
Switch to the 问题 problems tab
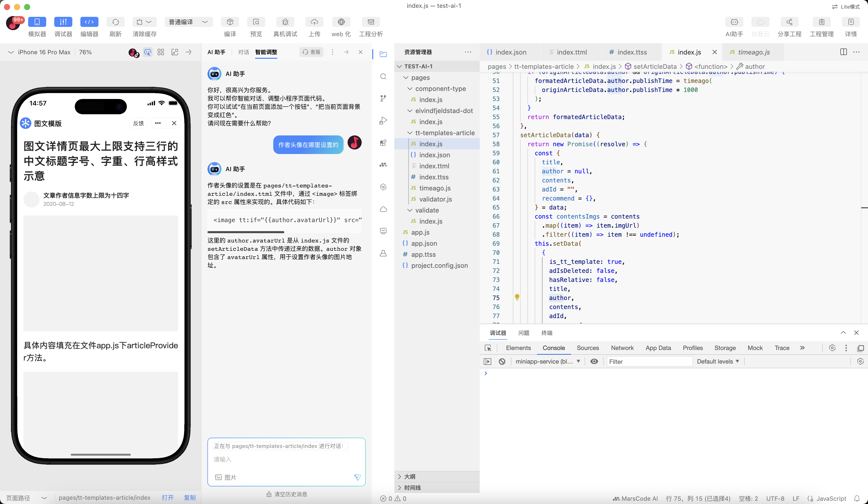click(524, 333)
